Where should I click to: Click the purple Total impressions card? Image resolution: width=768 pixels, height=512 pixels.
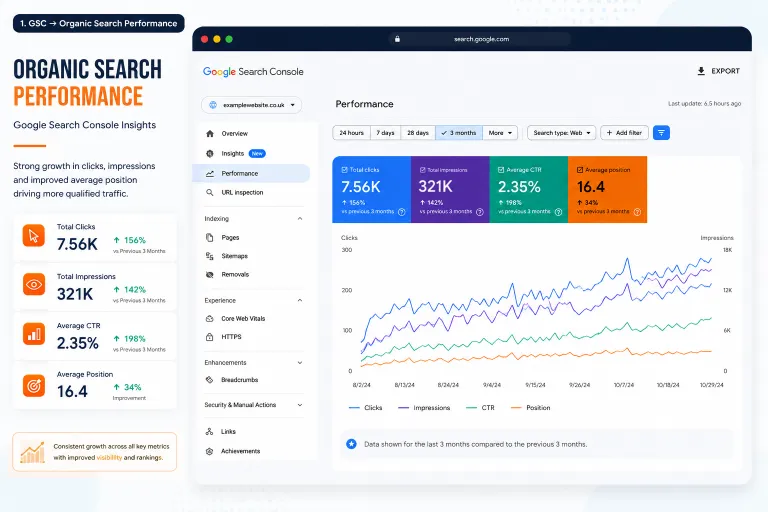point(450,190)
